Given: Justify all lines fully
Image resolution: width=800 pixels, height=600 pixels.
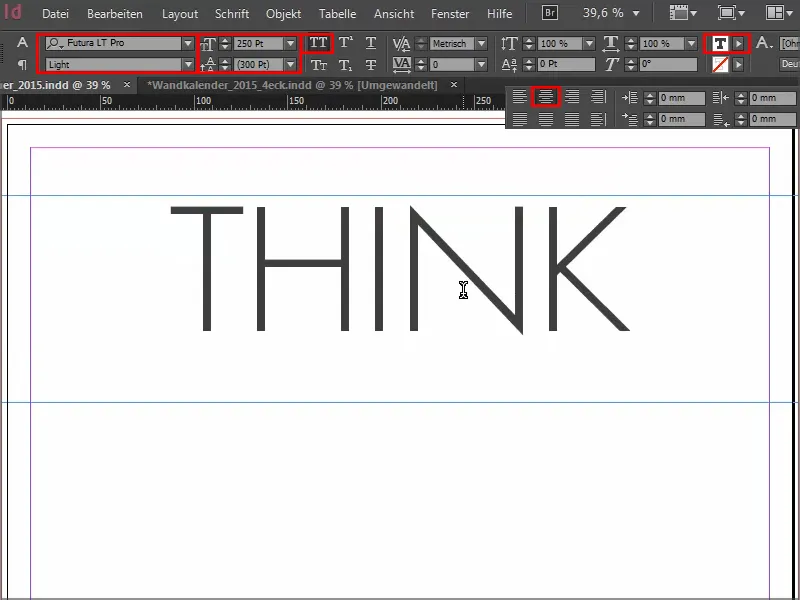Looking at the screenshot, I should coord(572,119).
